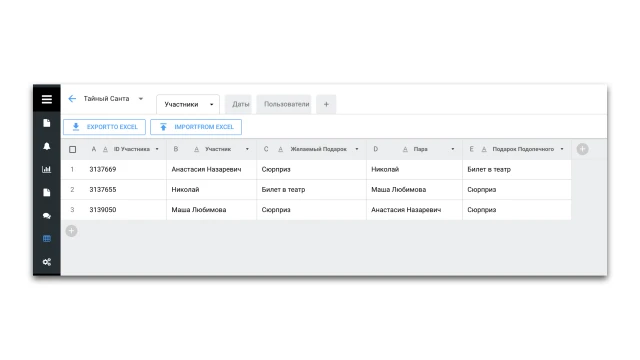Click the Export to Excel button

pyautogui.click(x=104, y=127)
